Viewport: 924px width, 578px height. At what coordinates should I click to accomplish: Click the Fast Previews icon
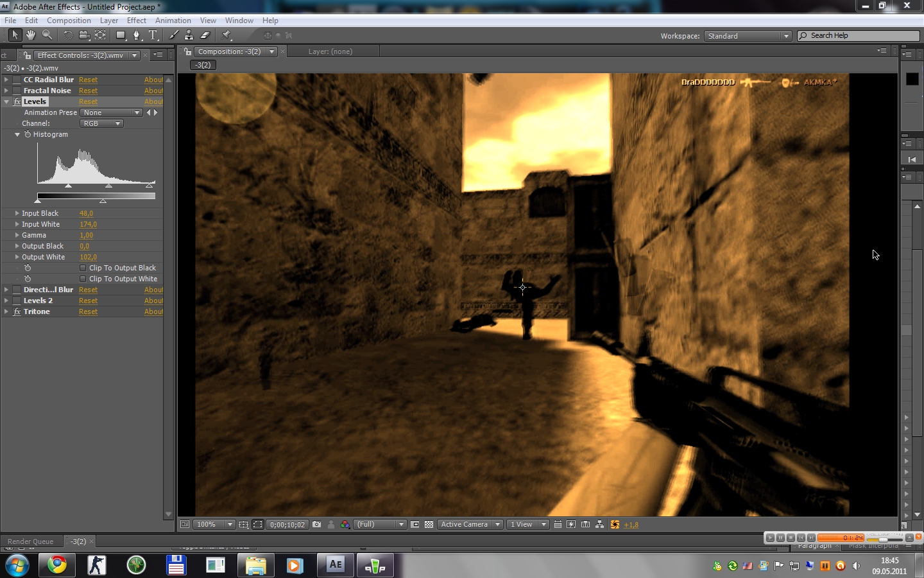coord(571,525)
